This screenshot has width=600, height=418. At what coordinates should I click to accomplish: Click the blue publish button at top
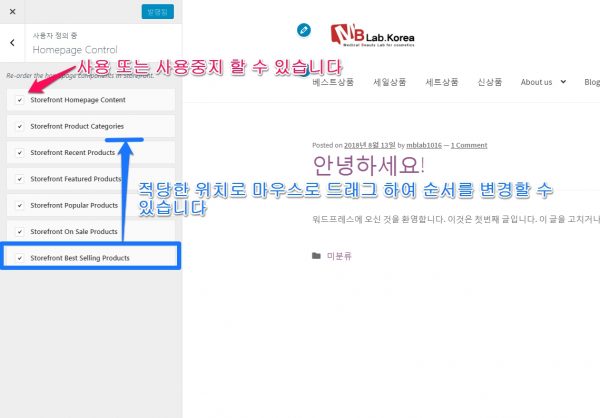click(158, 11)
